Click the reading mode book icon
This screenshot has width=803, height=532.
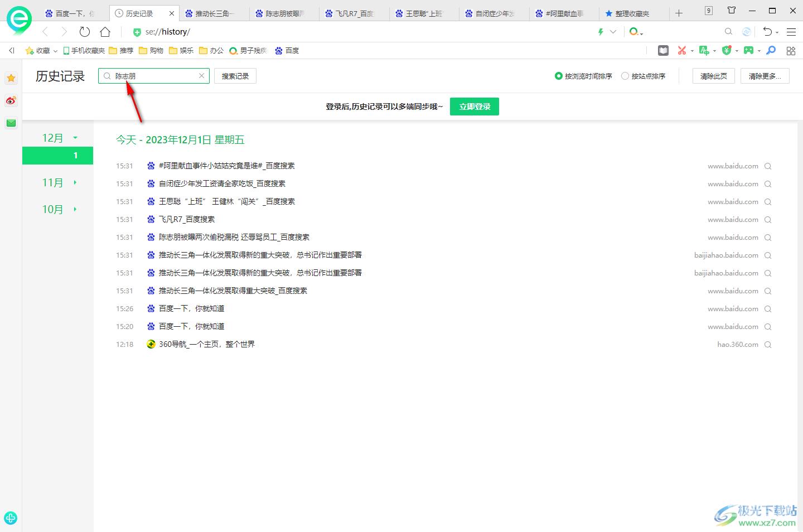pos(663,51)
